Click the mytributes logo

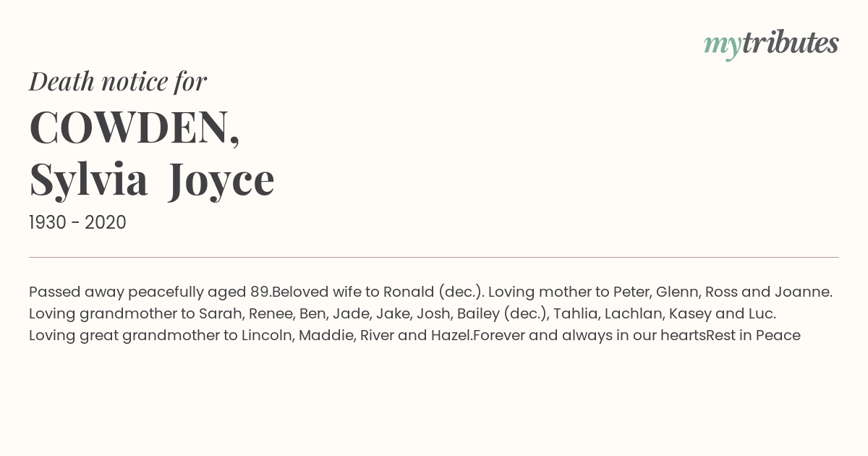tap(771, 45)
